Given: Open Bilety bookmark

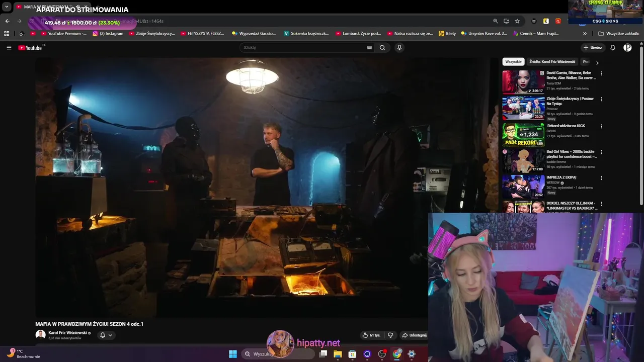Looking at the screenshot, I should (x=447, y=34).
